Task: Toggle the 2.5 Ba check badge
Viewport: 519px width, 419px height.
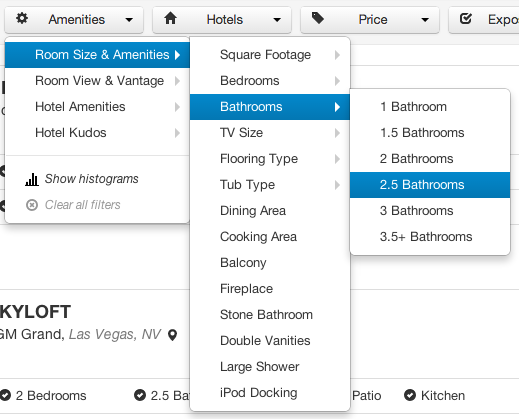Action: click(x=140, y=395)
